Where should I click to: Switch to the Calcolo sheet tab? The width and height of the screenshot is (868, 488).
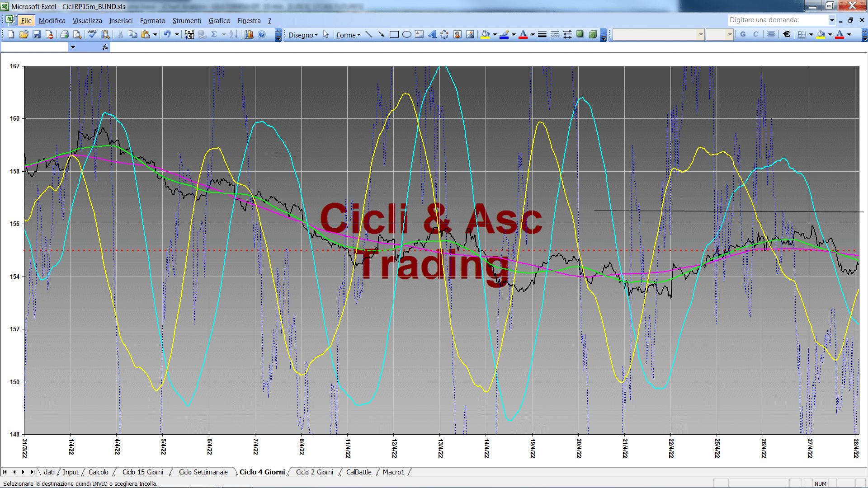tap(98, 472)
